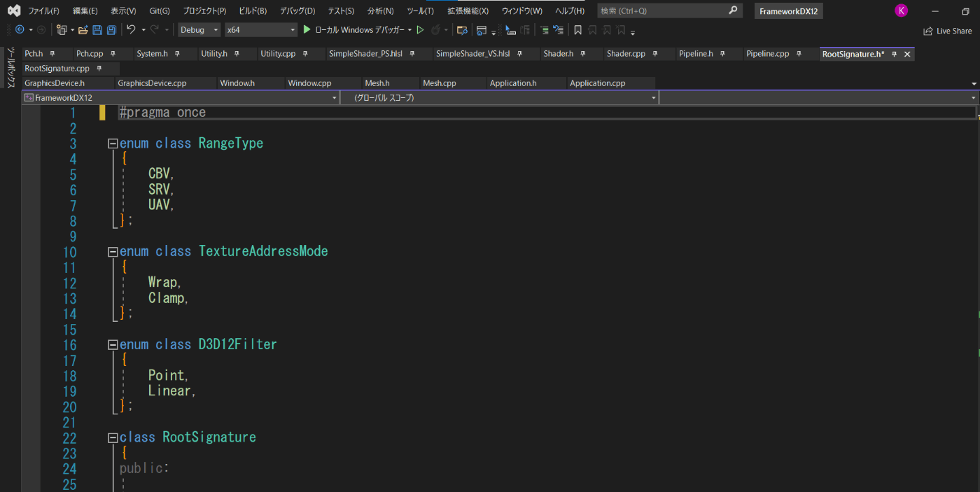Open the ファイル(F) menu
This screenshot has height=492, width=980.
(43, 10)
